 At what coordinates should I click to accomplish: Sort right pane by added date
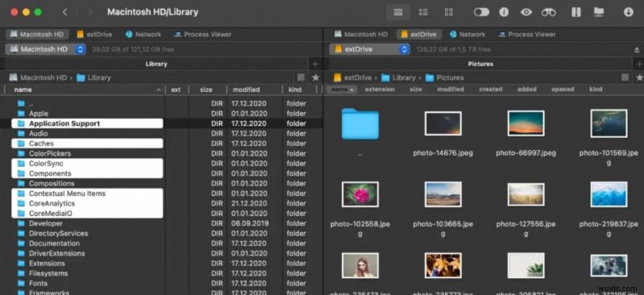click(x=527, y=89)
